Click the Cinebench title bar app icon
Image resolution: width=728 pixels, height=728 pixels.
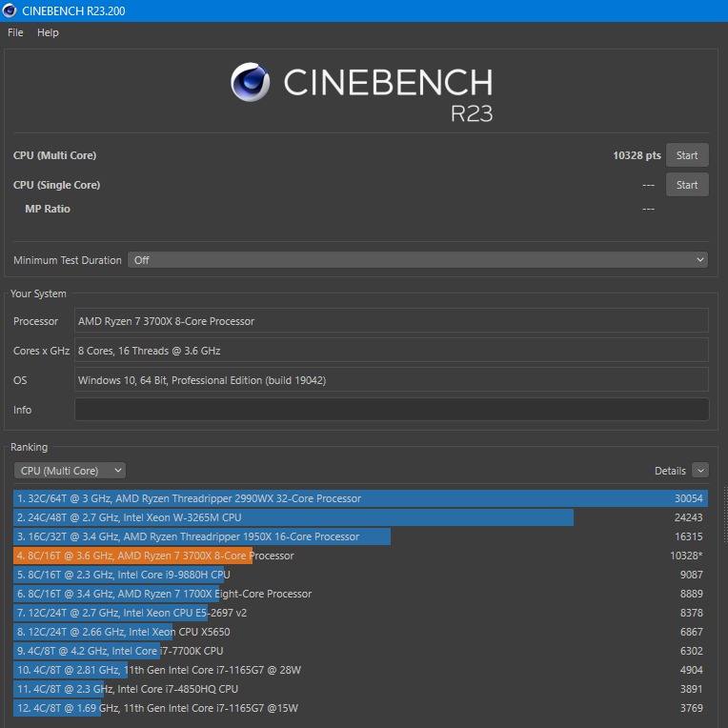click(10, 10)
